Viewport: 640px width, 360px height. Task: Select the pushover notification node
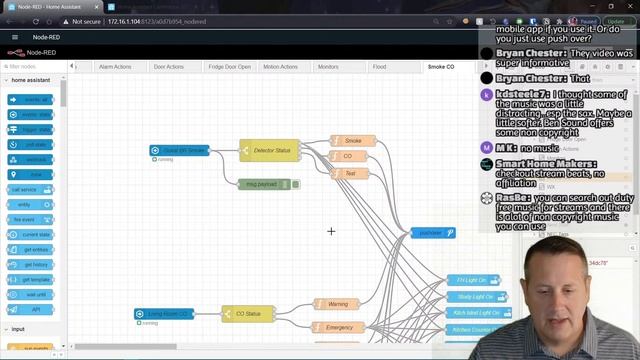[x=433, y=233]
